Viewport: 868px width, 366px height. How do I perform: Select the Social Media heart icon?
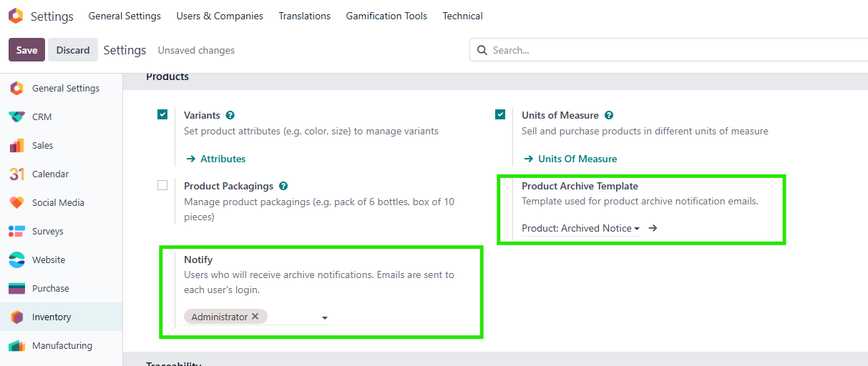[x=16, y=203]
